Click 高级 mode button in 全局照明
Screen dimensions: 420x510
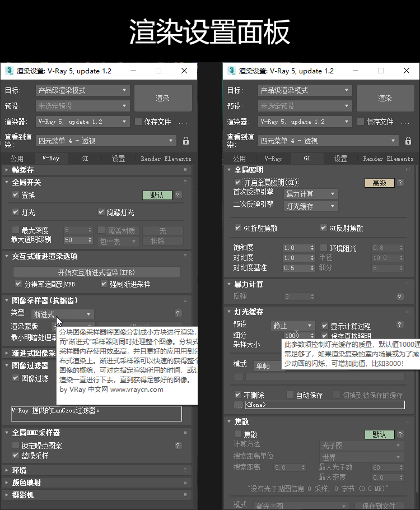click(x=379, y=183)
